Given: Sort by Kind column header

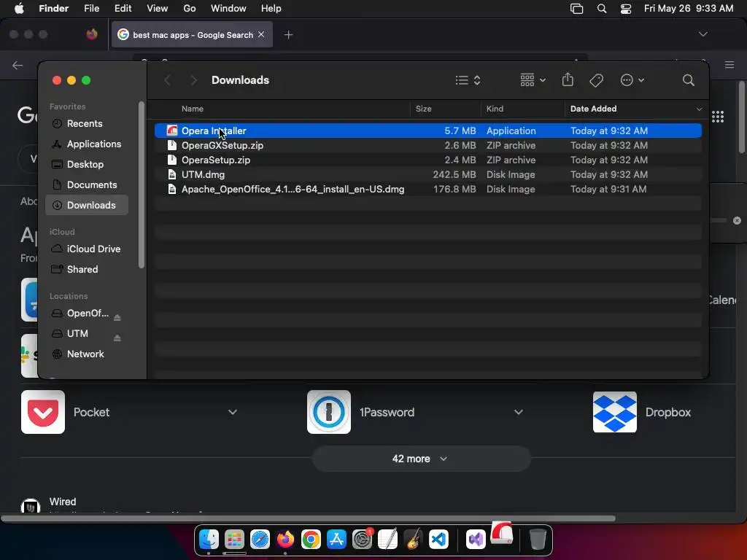Looking at the screenshot, I should 495,109.
